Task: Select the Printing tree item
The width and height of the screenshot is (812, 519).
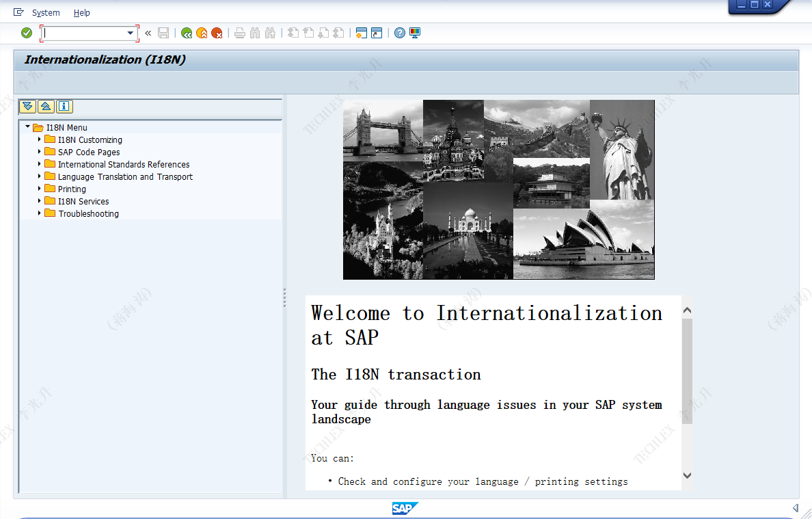Action: pos(72,189)
